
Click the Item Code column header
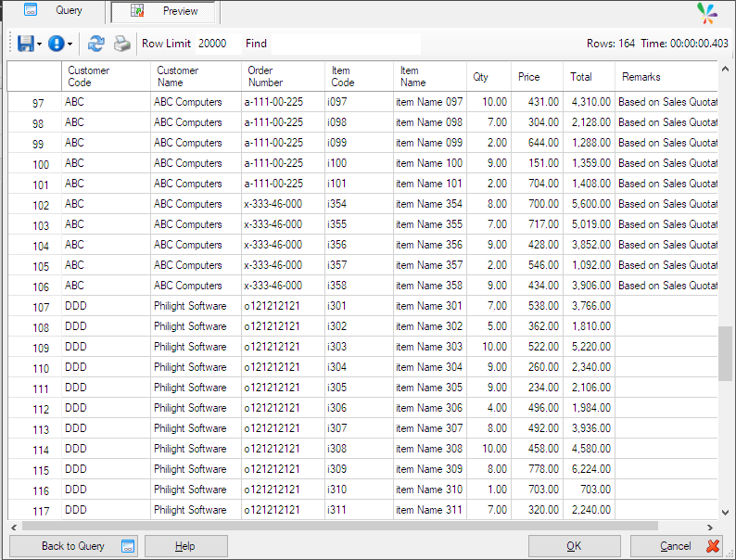pyautogui.click(x=359, y=76)
